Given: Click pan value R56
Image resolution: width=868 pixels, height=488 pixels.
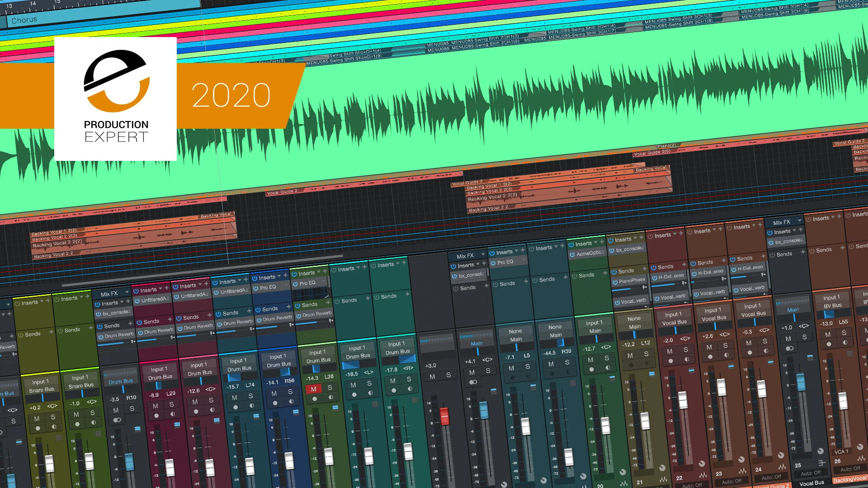Looking at the screenshot, I should (x=289, y=381).
